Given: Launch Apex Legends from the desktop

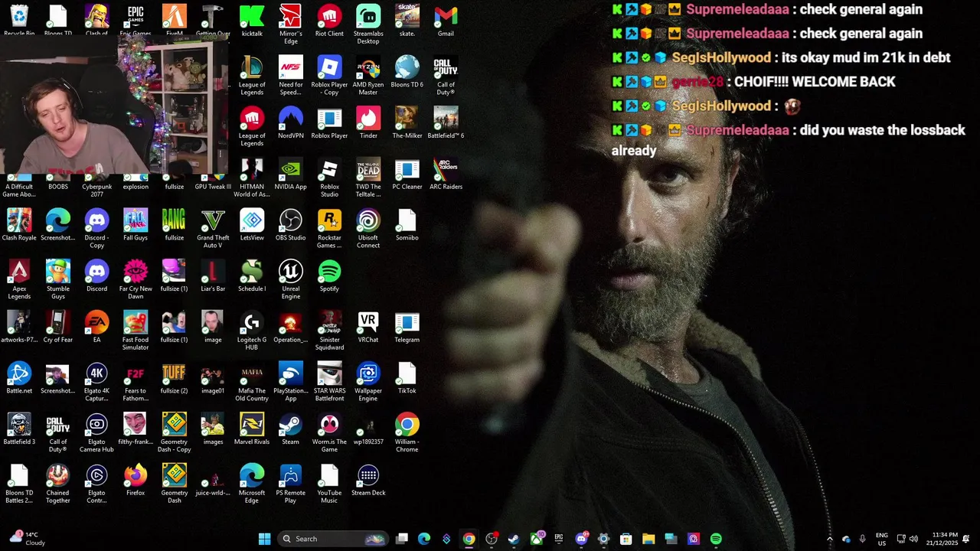Looking at the screenshot, I should pos(19,279).
